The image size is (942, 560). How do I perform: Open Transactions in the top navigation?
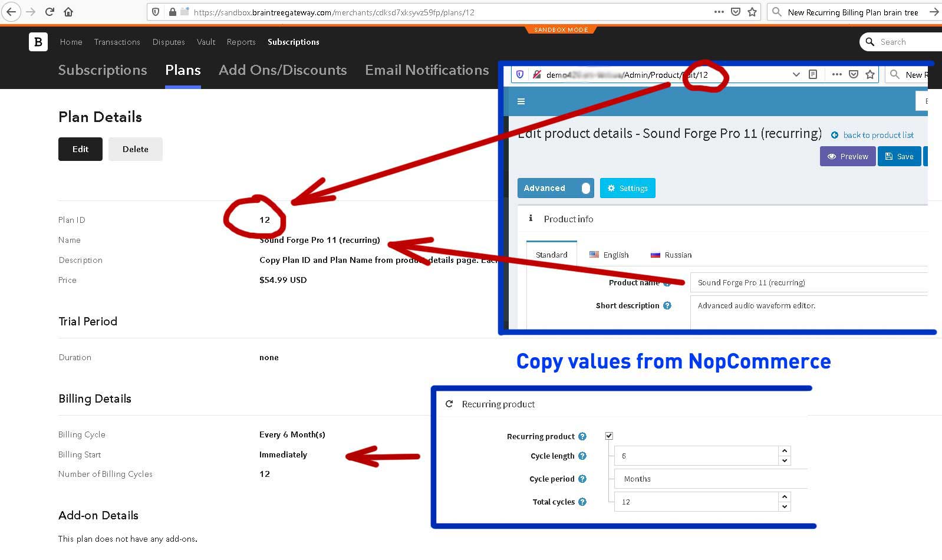[x=117, y=42]
